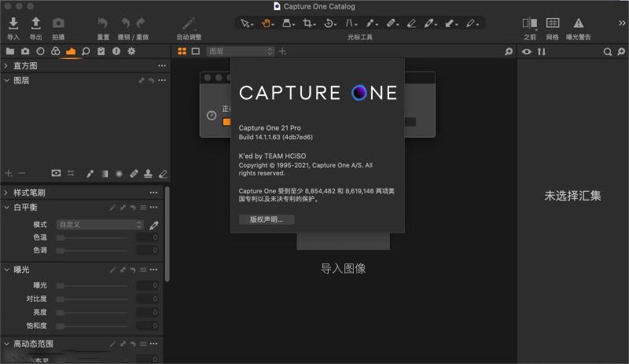This screenshot has width=629, height=364.
Task: Collapse the 曝光 exposure panel
Action: click(6, 270)
